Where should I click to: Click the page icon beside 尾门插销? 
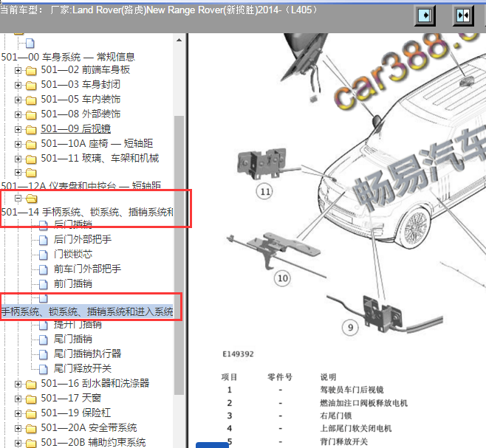click(43, 340)
